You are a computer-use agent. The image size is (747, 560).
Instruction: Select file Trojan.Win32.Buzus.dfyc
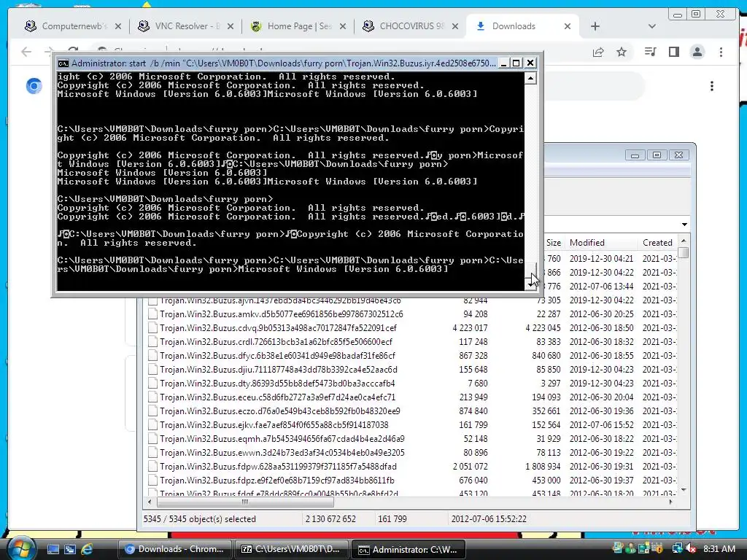[x=277, y=356]
